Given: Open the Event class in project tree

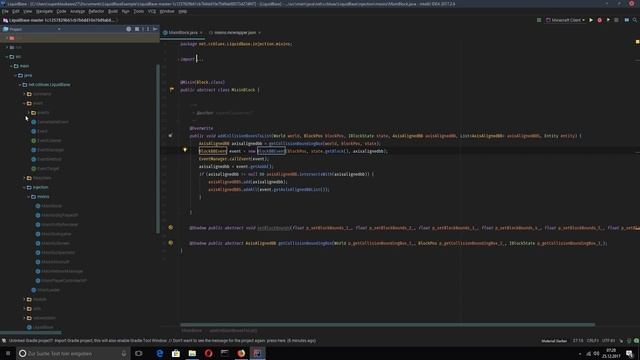Looking at the screenshot, I should click(x=42, y=131).
